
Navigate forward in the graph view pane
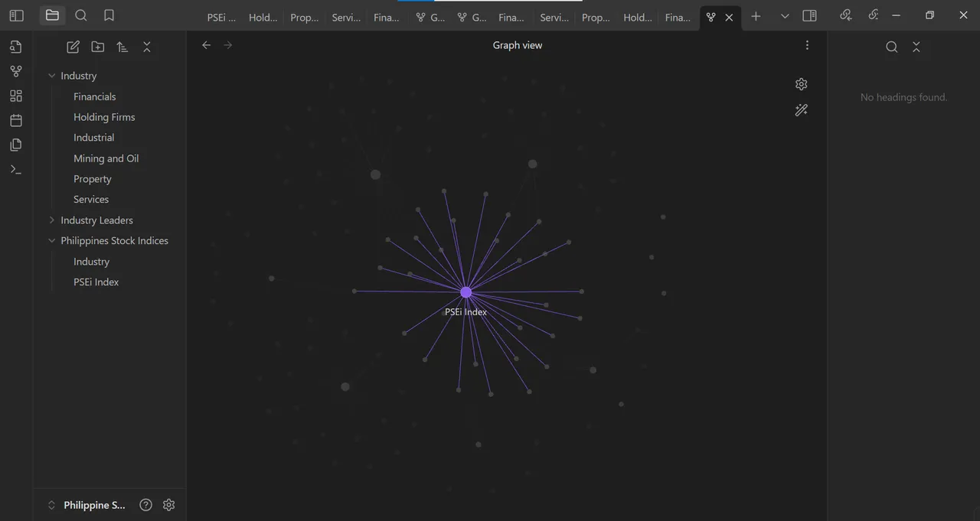coord(227,45)
